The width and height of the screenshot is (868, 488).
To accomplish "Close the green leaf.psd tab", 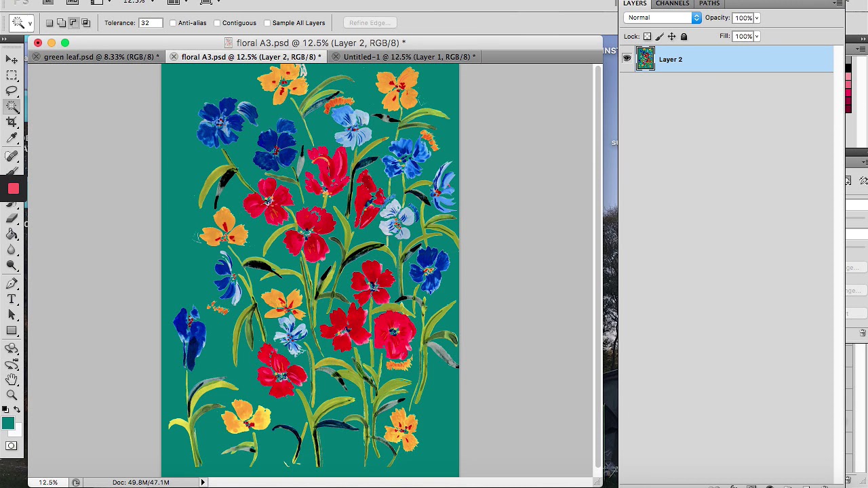I will (x=36, y=57).
